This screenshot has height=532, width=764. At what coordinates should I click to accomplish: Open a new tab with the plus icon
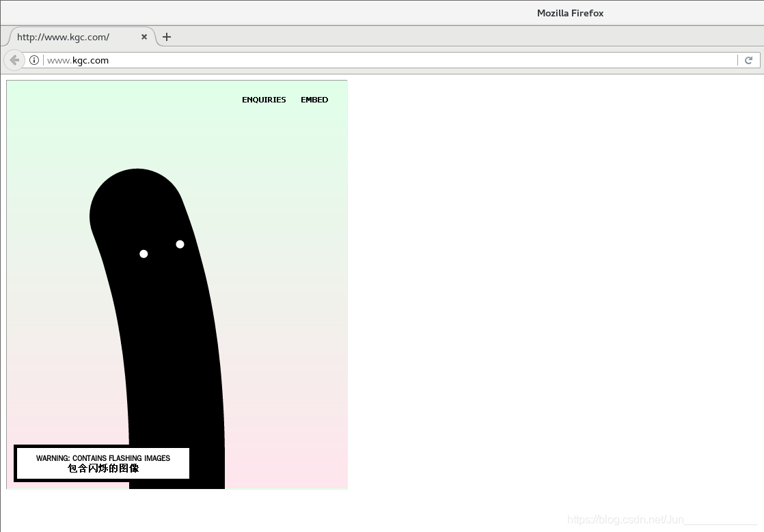167,37
